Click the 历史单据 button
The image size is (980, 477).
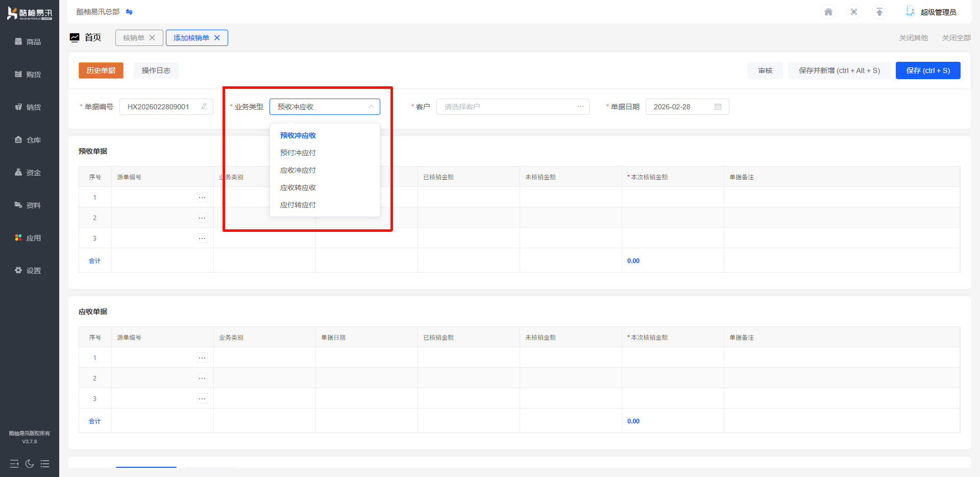(x=101, y=70)
